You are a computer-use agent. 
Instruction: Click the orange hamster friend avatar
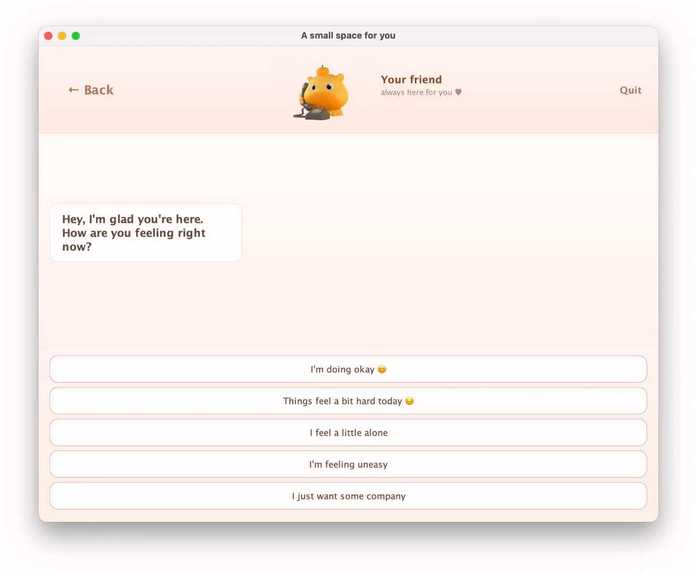322,92
